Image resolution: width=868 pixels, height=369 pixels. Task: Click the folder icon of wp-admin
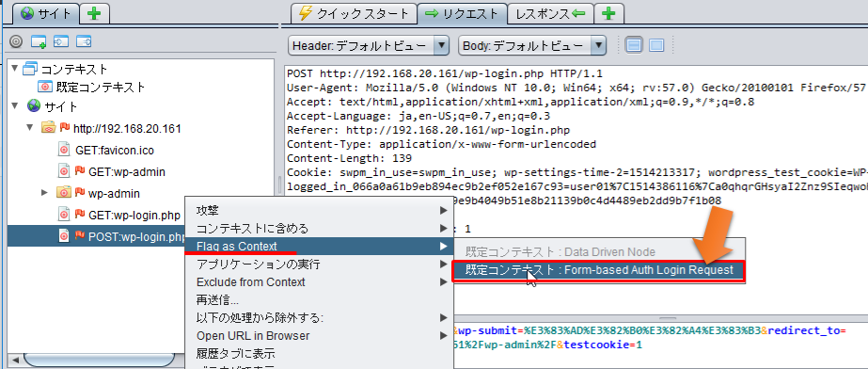point(64,193)
